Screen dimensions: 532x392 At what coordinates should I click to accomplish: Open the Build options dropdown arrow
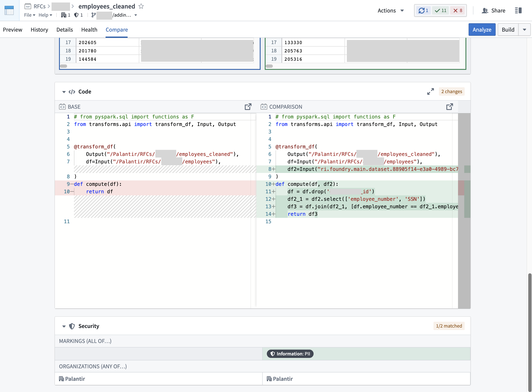(524, 30)
